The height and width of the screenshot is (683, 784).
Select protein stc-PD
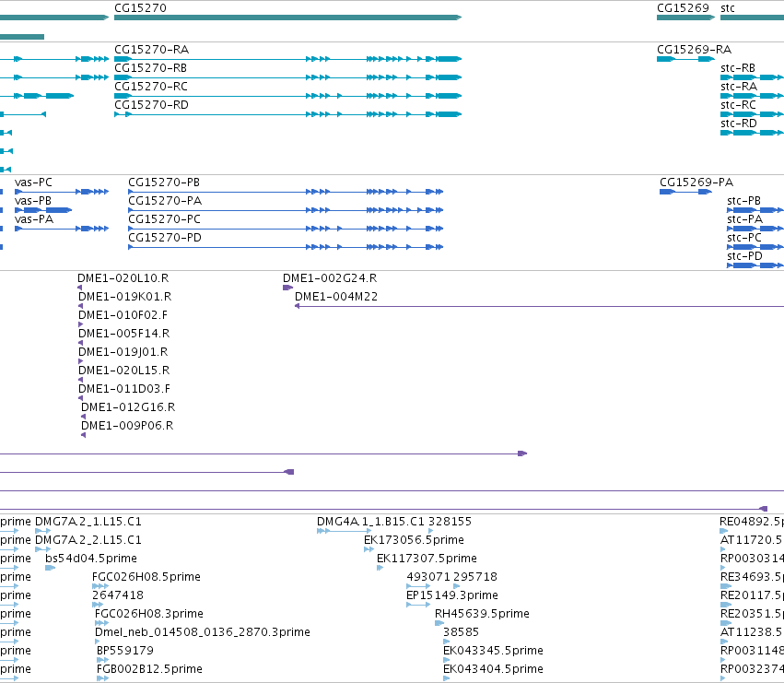pyautogui.click(x=755, y=265)
